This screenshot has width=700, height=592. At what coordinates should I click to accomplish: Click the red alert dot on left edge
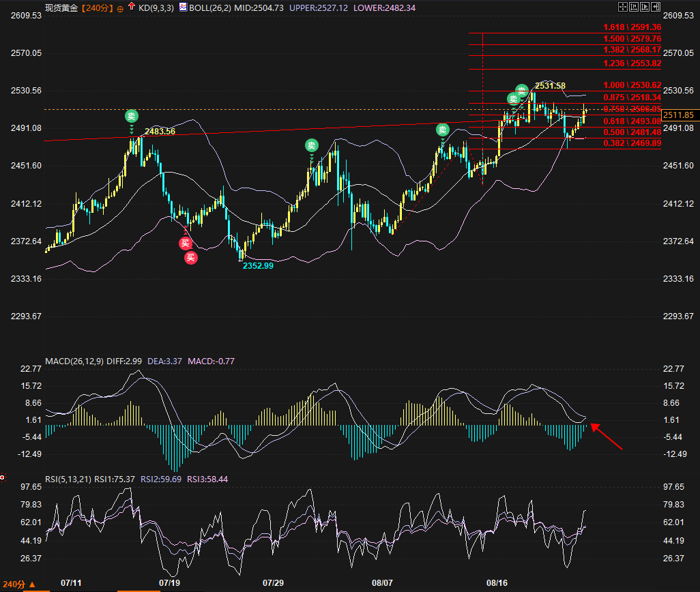point(2,476)
